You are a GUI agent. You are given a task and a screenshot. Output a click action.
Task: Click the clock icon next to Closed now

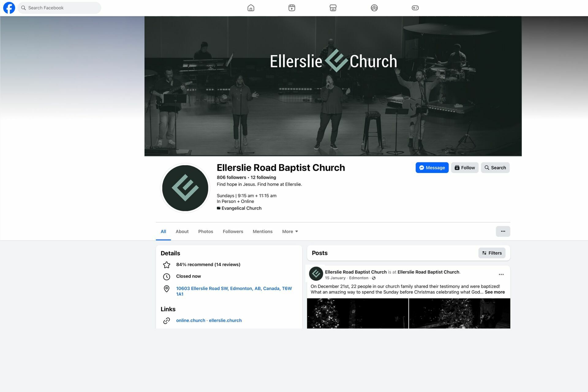167,277
